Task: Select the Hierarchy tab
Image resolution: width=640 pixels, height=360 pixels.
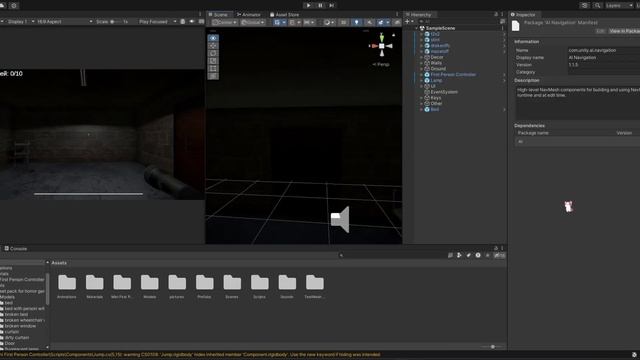Action: coord(418,15)
